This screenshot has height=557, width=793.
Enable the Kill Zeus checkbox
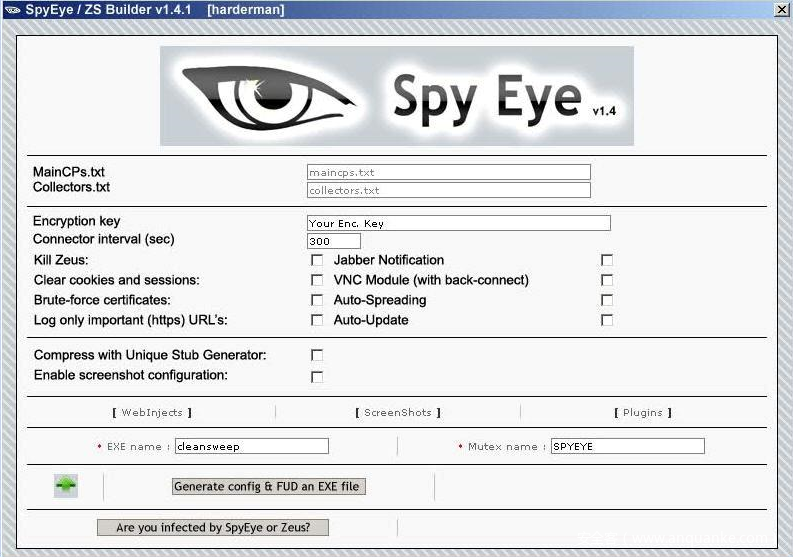(317, 260)
